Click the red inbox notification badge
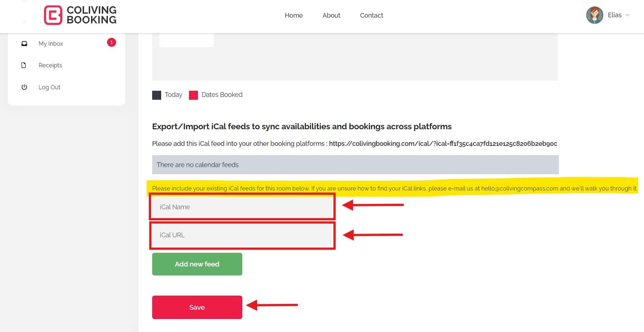Viewport: 644px width, 332px height. click(x=111, y=42)
